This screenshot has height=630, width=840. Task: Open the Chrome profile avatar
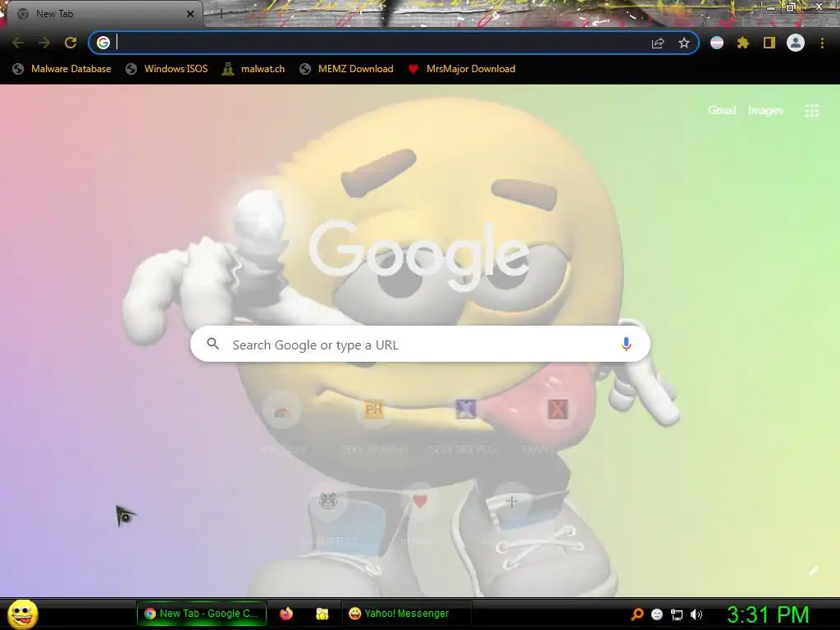[x=796, y=43]
